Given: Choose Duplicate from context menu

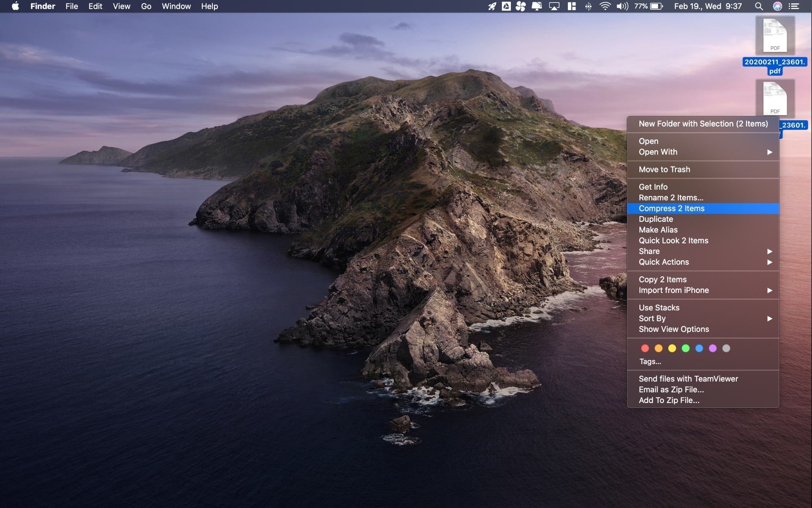Looking at the screenshot, I should (703, 219).
